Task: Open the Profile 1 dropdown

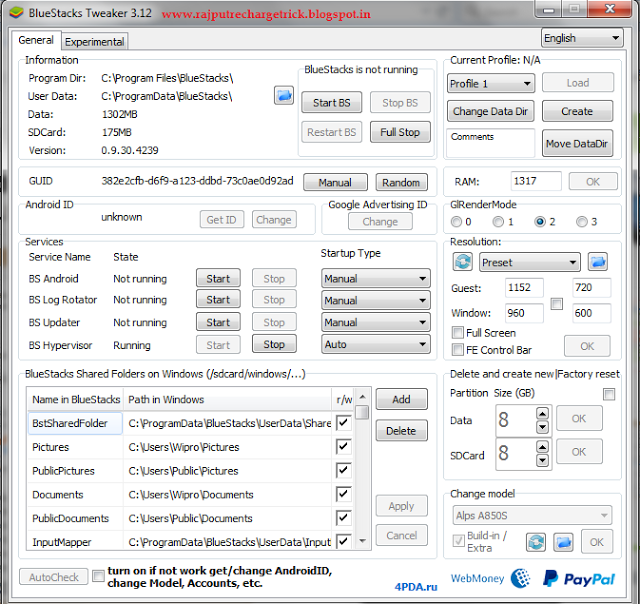Action: (491, 84)
